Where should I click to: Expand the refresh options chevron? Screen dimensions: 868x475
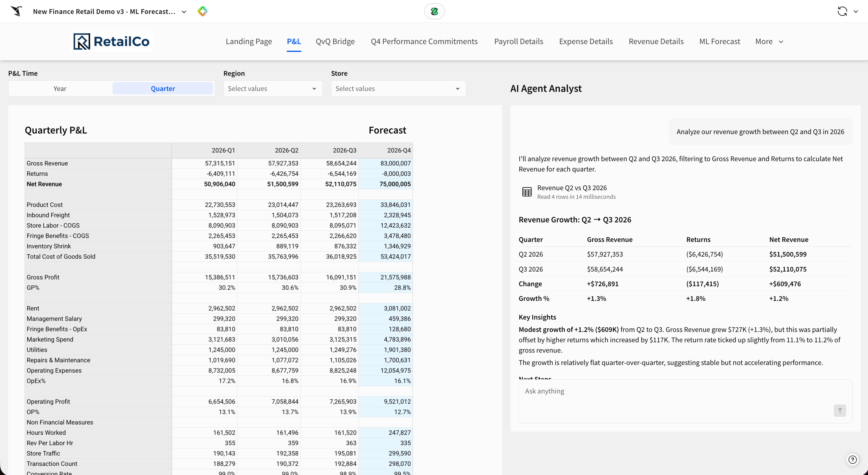coord(856,12)
